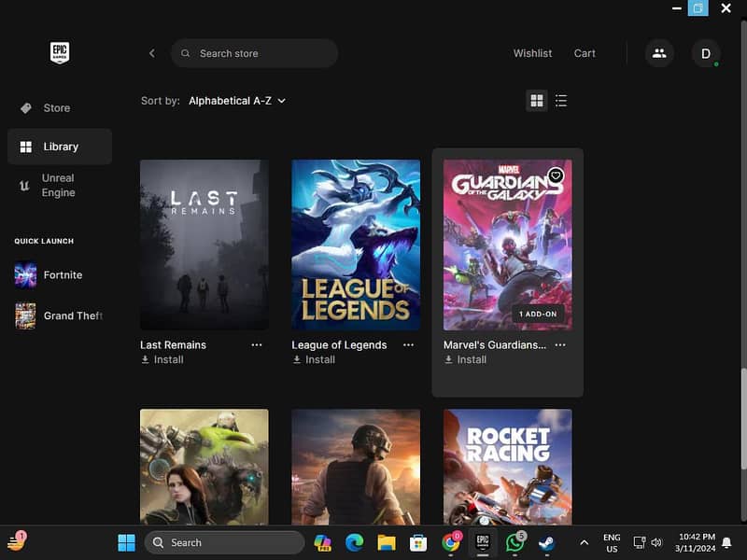Switch library to list view
747x560 pixels.
tap(561, 100)
